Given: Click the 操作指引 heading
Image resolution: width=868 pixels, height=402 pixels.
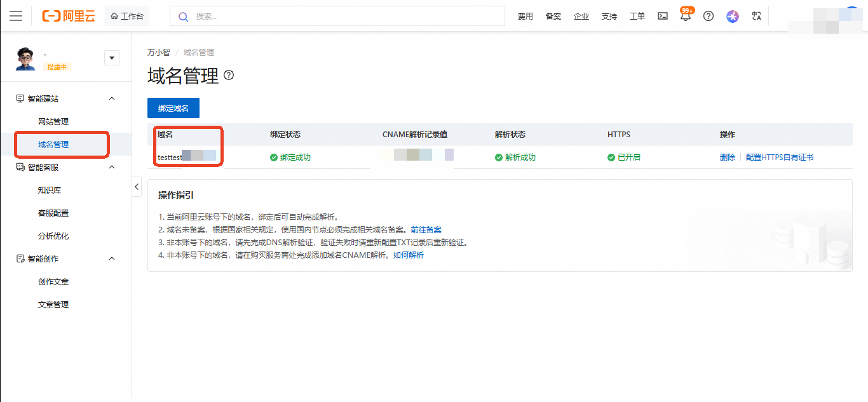Looking at the screenshot, I should click(x=176, y=195).
